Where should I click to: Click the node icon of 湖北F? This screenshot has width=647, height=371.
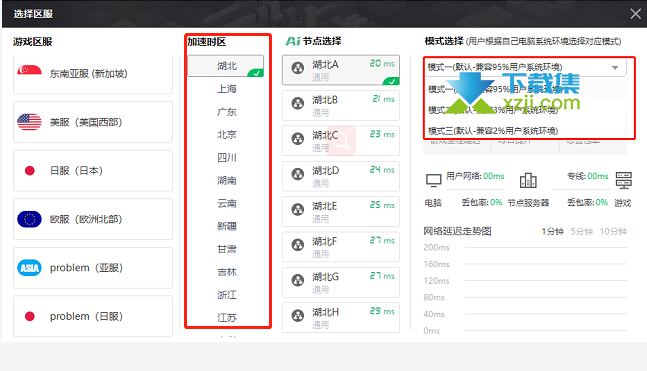pyautogui.click(x=298, y=245)
